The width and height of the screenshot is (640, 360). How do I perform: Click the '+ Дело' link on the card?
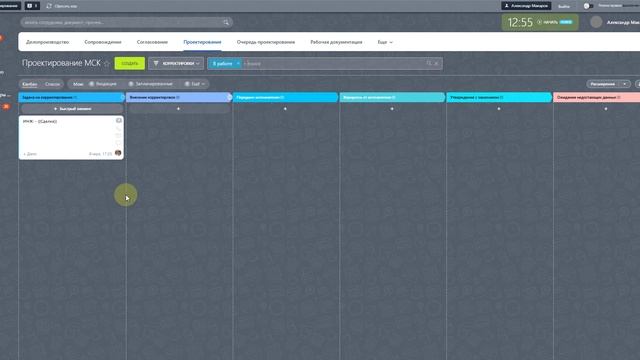30,154
